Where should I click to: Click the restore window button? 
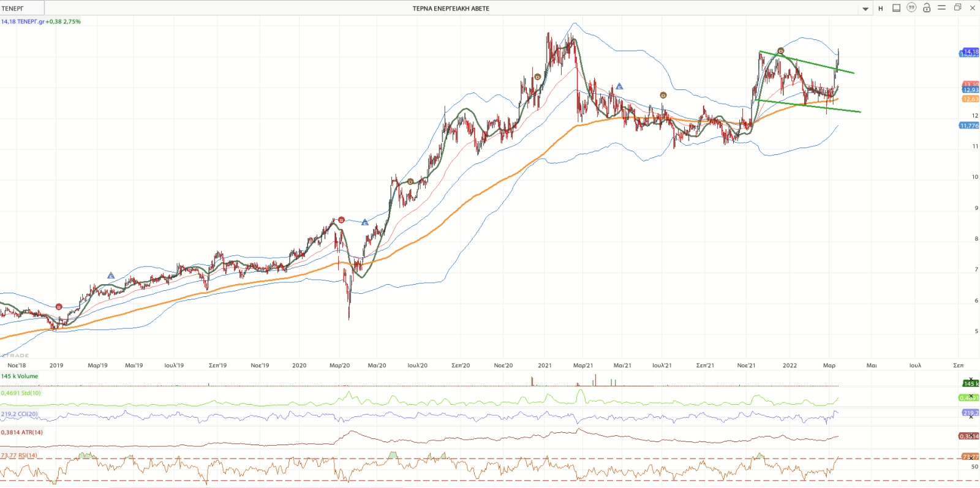(957, 7)
